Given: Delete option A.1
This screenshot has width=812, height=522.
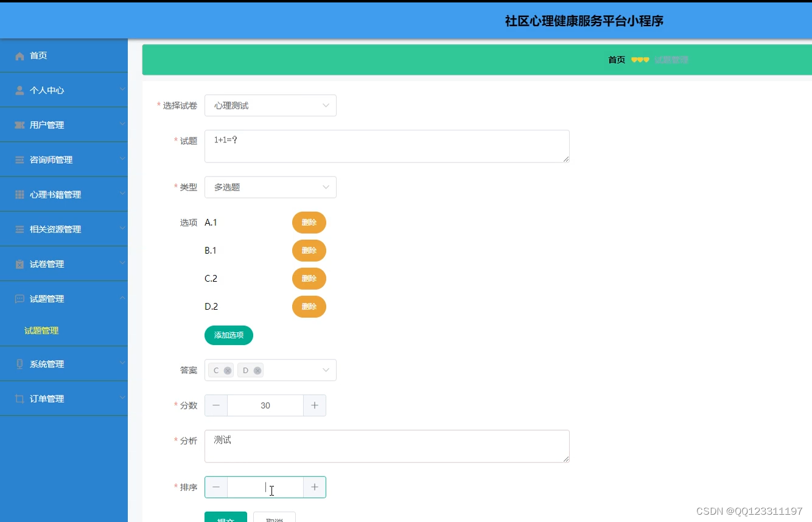Looking at the screenshot, I should coord(309,223).
